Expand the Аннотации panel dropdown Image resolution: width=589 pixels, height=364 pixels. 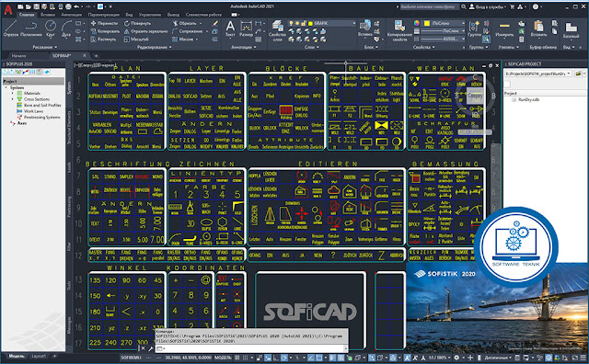coord(244,47)
